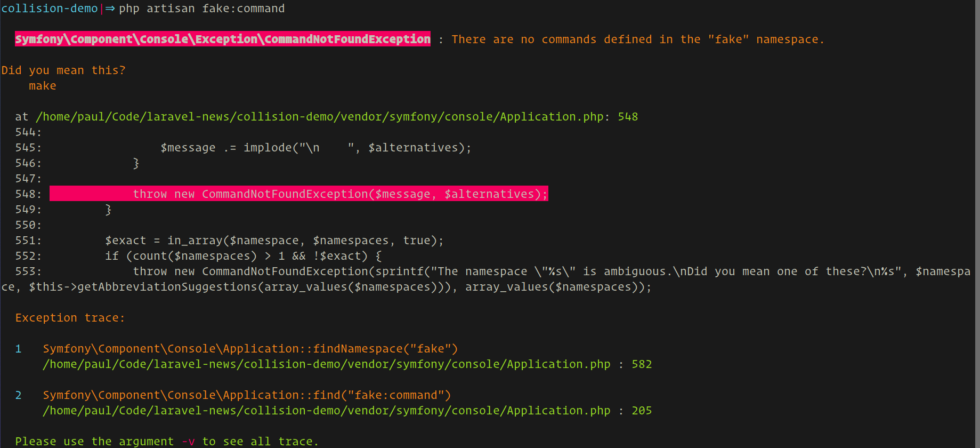Image resolution: width=980 pixels, height=448 pixels.
Task: Click the highlighted 'throw new CommandNotFoundException' line 548
Action: [x=299, y=194]
